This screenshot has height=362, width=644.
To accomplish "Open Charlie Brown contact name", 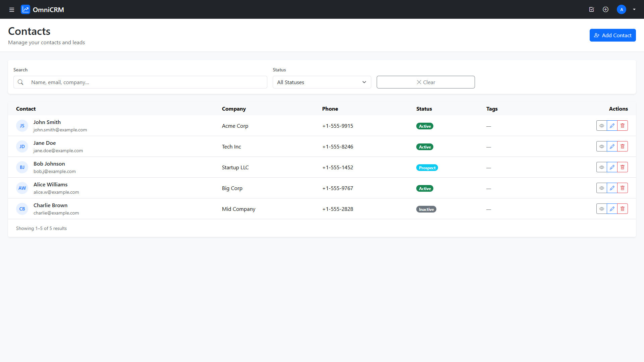I will coord(50,205).
